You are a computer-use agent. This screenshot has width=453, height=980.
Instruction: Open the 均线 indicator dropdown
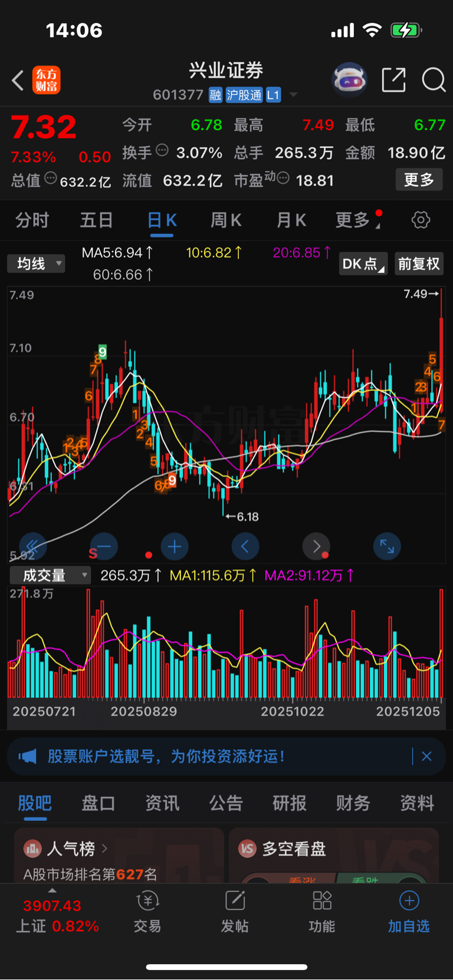[x=36, y=263]
